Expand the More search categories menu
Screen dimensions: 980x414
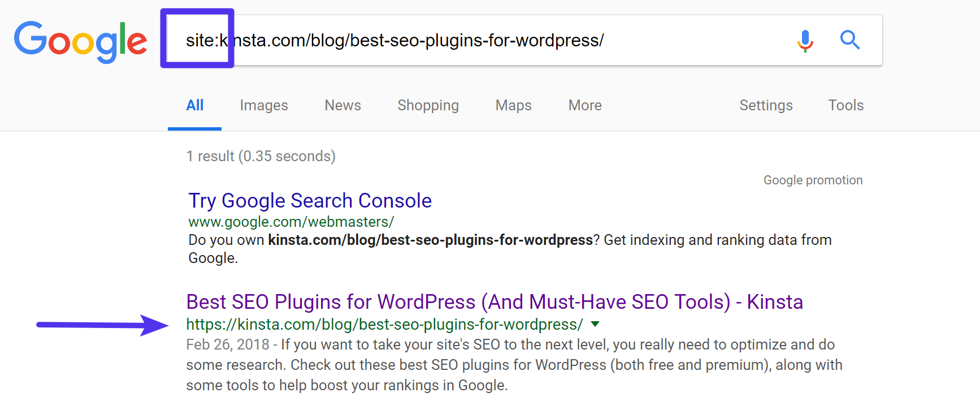pos(584,105)
